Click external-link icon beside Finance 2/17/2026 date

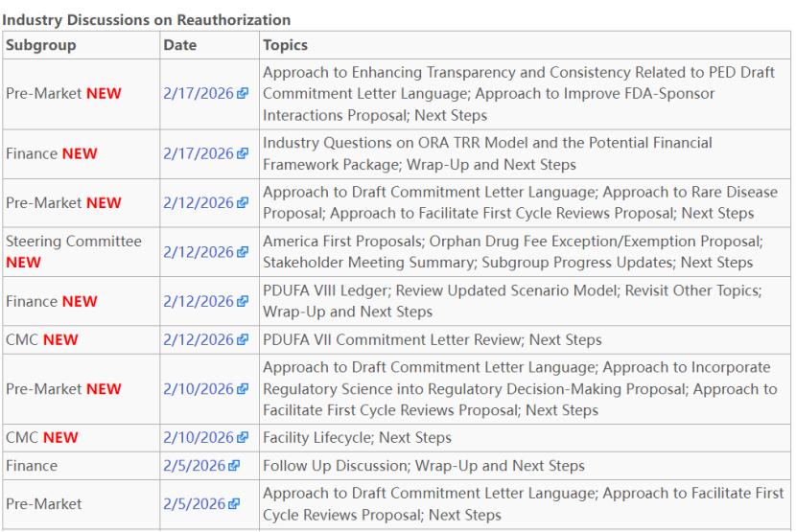tap(243, 151)
